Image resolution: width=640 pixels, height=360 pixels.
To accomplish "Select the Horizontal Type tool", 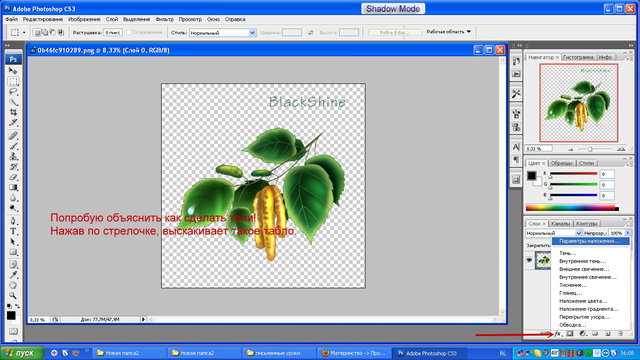I will 13,231.
